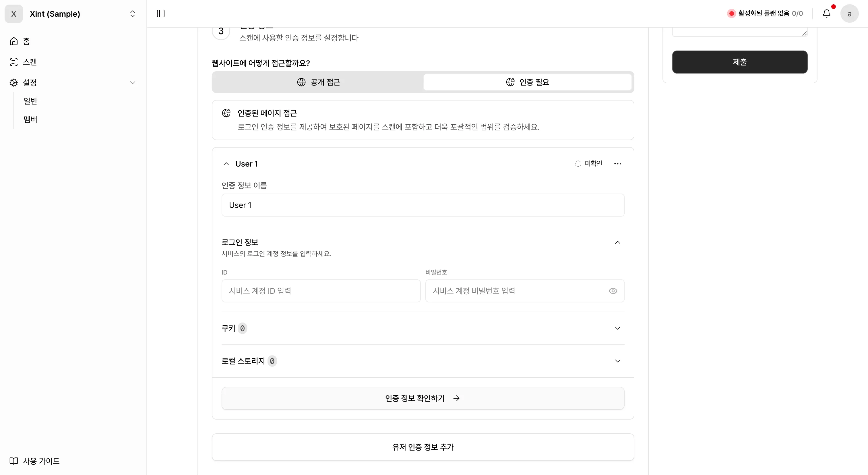Screen dimensions: 868x475
Task: Open notifications bell icon
Action: pos(826,13)
